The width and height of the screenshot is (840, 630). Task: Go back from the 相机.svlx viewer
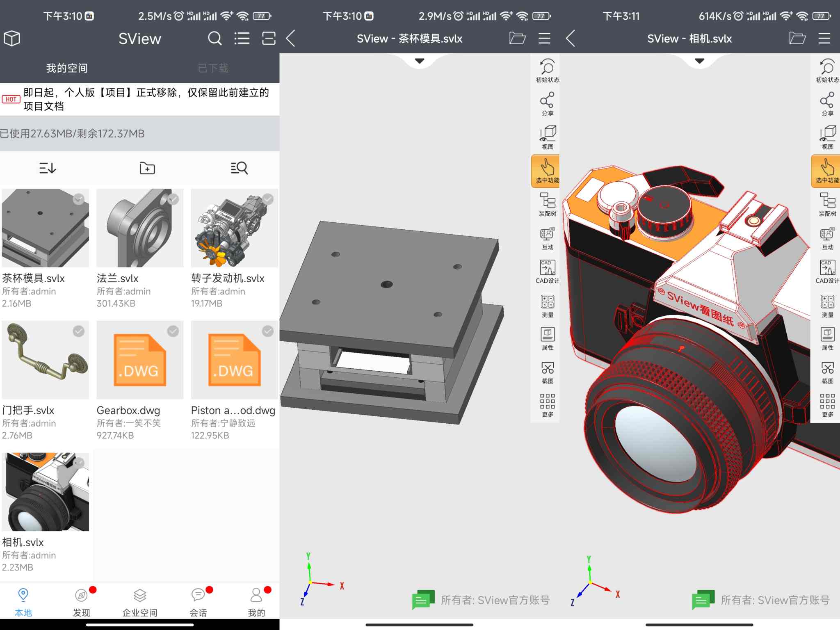point(571,39)
